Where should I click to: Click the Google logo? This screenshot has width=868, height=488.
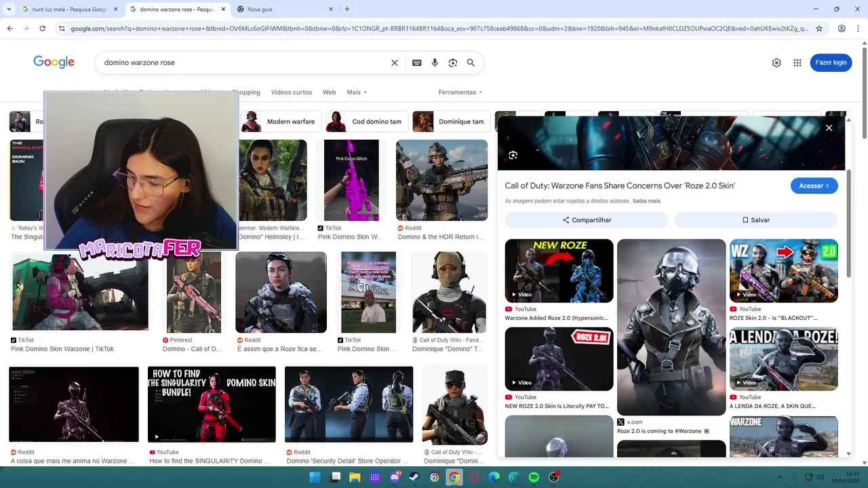54,62
